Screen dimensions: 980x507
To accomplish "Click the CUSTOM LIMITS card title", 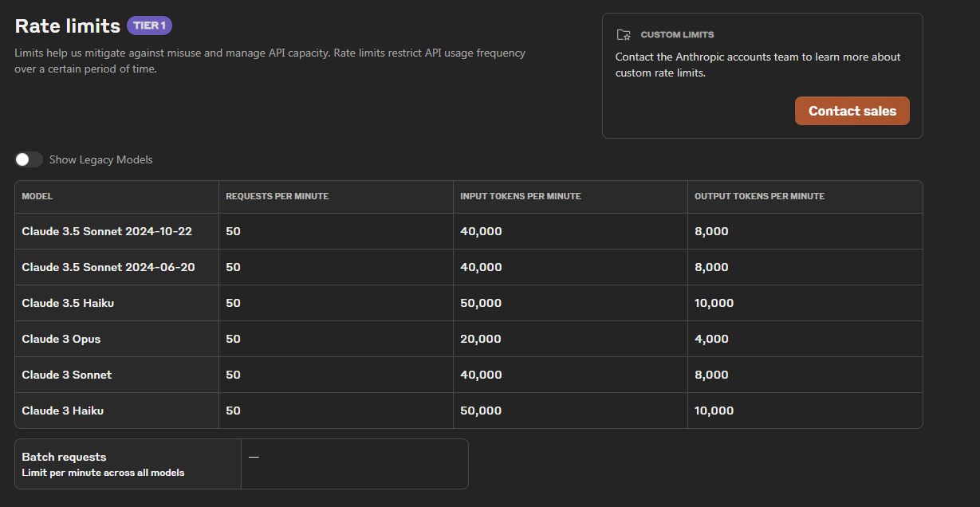I will pyautogui.click(x=677, y=35).
